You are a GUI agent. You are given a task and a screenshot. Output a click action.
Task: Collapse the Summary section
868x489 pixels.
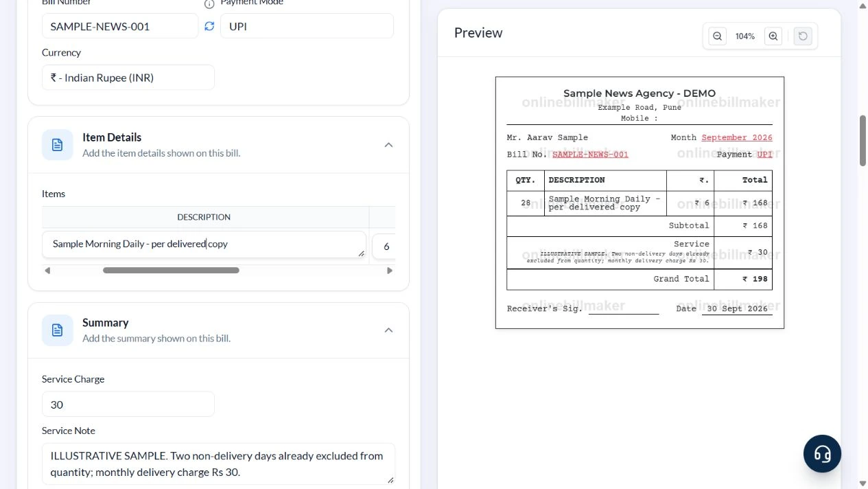(388, 330)
